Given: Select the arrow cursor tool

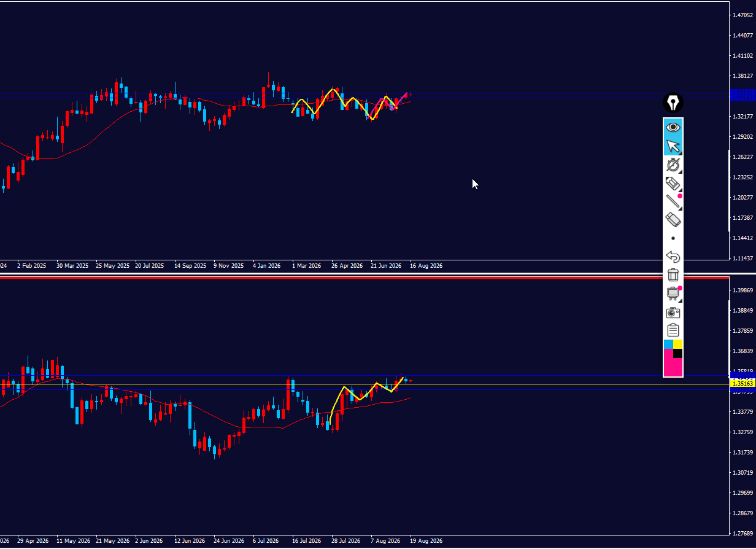Looking at the screenshot, I should 673,146.
